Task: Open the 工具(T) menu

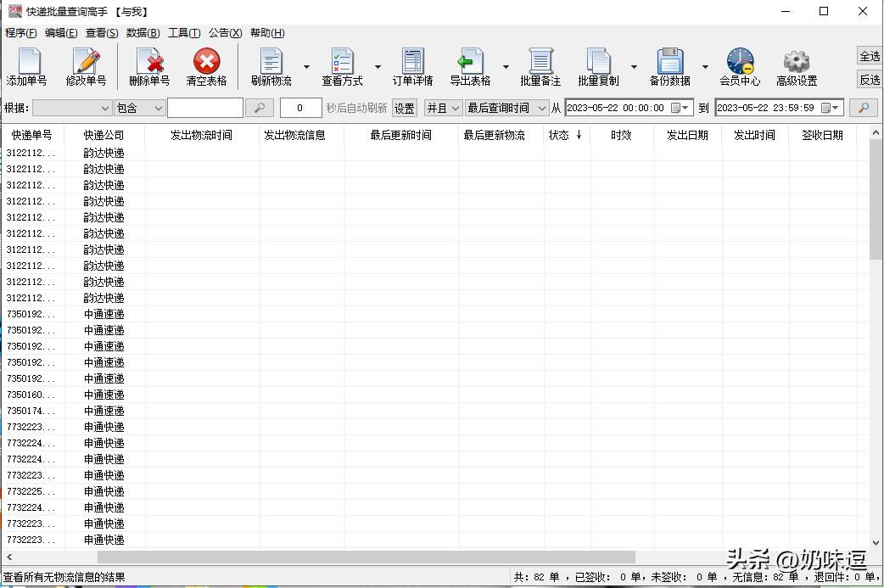Action: (184, 33)
